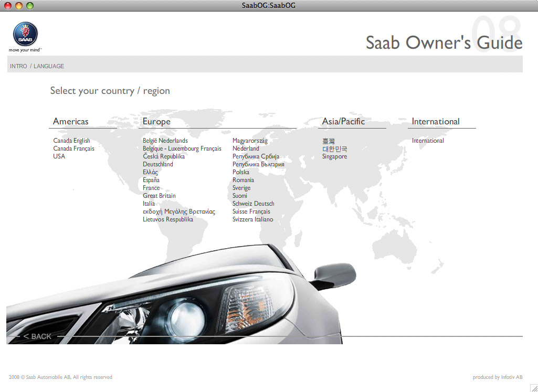Click the LANGUAGE breadcrumb
The height and width of the screenshot is (392, 538).
[49, 66]
